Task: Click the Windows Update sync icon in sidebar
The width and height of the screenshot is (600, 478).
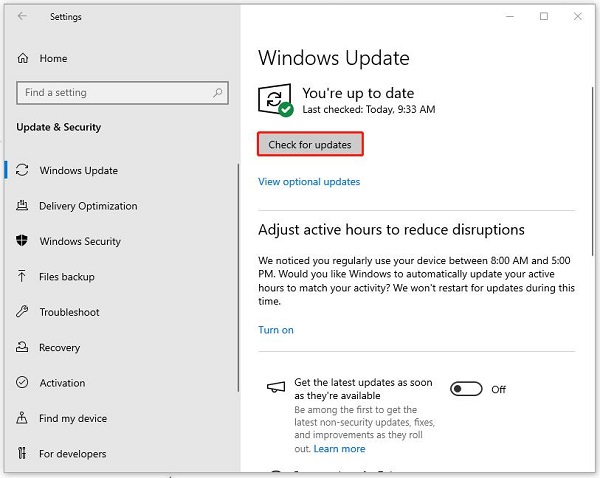Action: coord(22,170)
